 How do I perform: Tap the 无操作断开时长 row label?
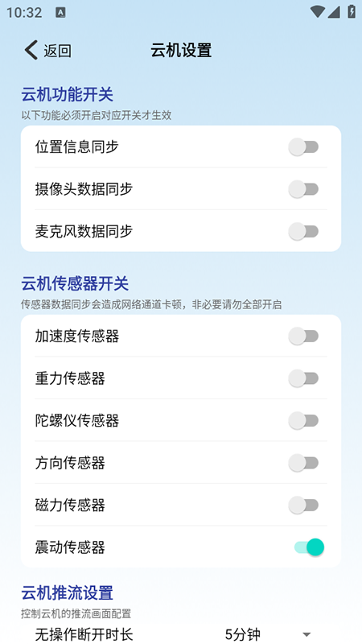click(x=84, y=634)
